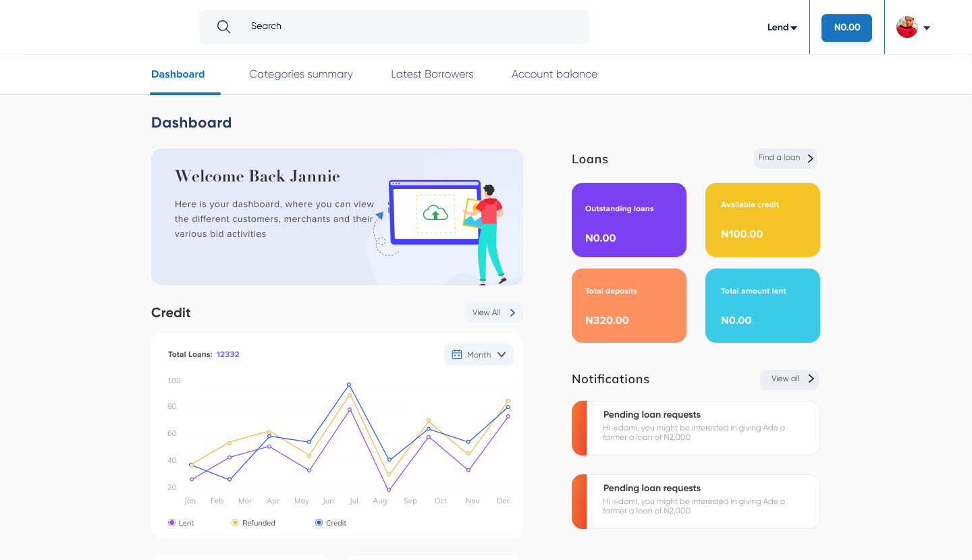Select the purple Outstanding loans card

tap(628, 220)
